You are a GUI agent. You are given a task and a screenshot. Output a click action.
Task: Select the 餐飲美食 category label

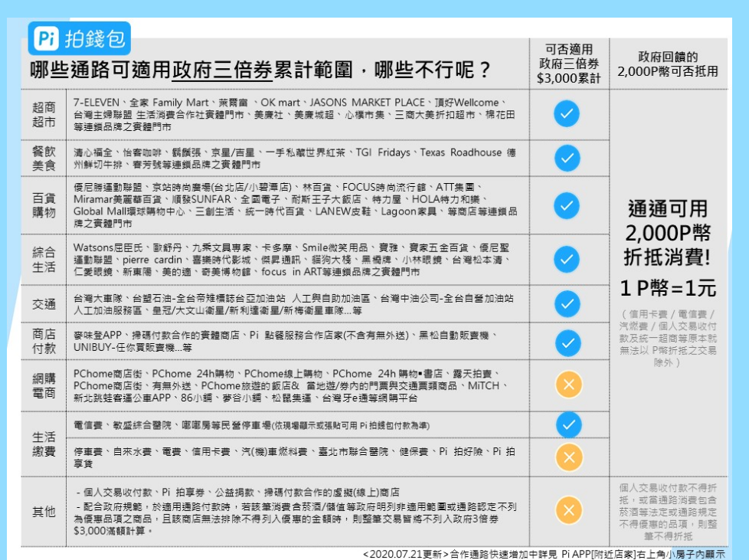point(44,159)
